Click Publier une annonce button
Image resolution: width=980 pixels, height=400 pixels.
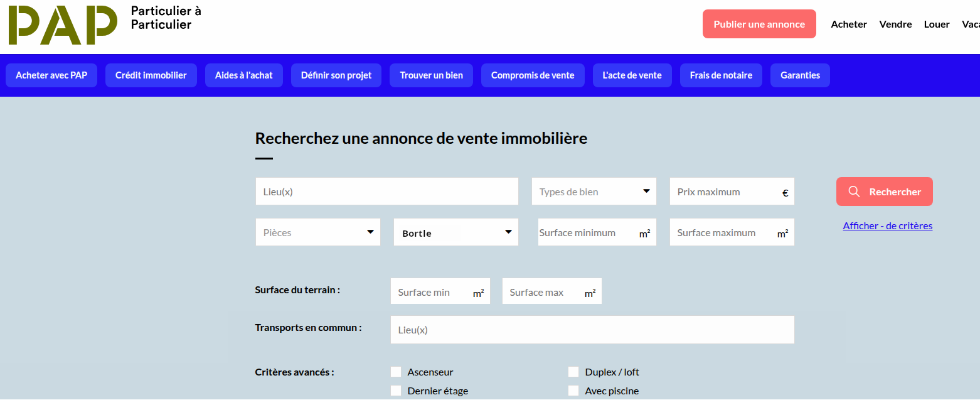point(759,24)
